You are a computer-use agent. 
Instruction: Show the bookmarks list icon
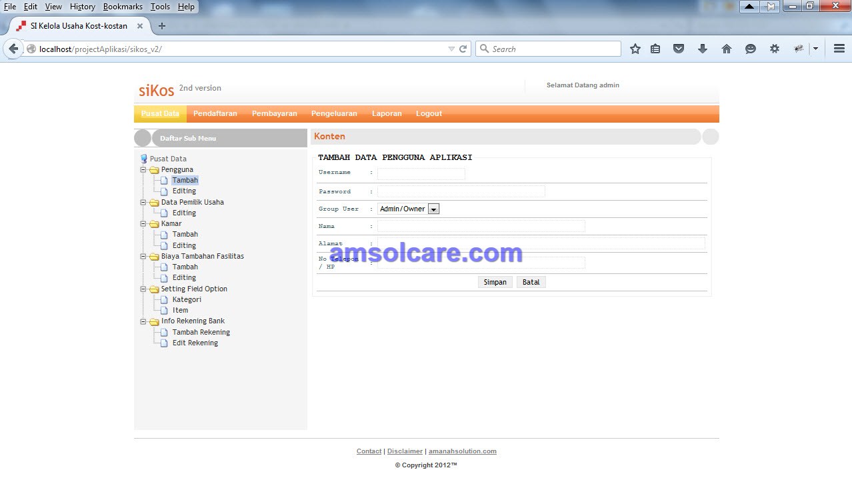pos(655,49)
